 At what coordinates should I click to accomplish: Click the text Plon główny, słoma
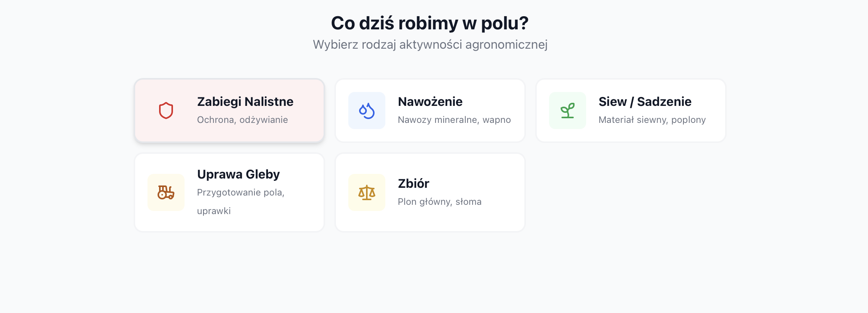point(440,201)
